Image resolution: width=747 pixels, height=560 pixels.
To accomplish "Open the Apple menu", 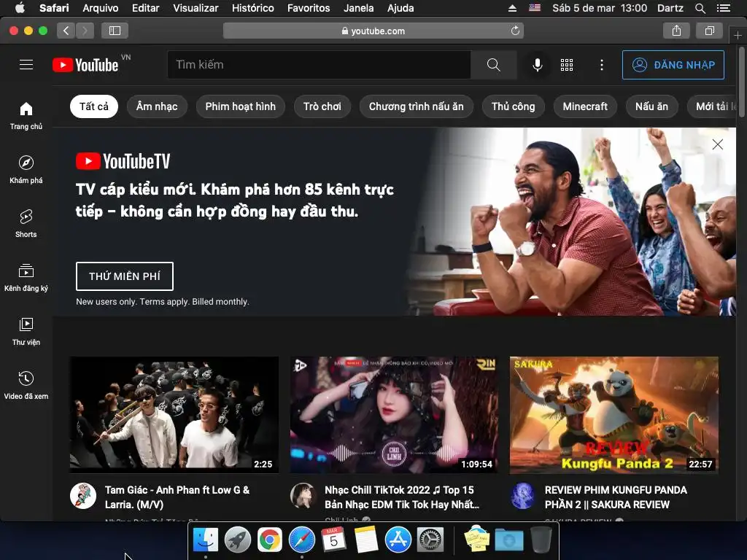I will pos(20,8).
